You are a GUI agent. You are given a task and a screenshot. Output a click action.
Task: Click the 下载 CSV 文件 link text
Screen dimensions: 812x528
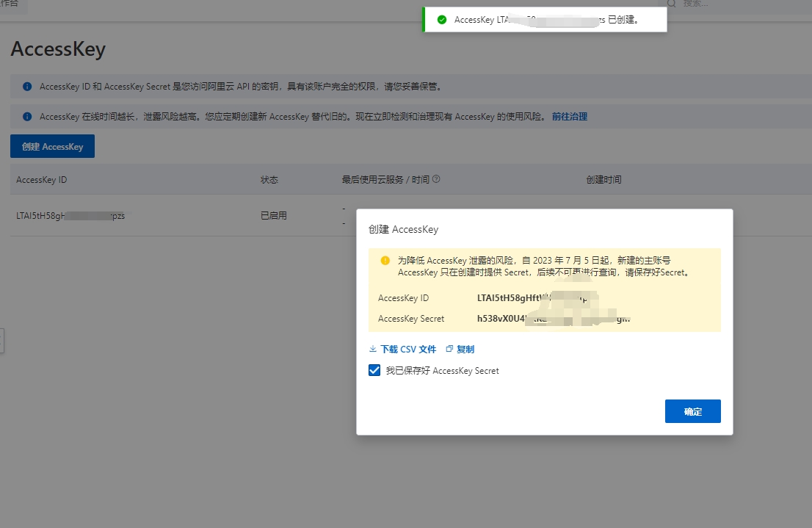(x=407, y=350)
